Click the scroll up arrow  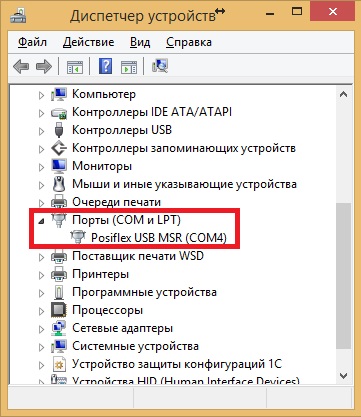click(x=344, y=94)
